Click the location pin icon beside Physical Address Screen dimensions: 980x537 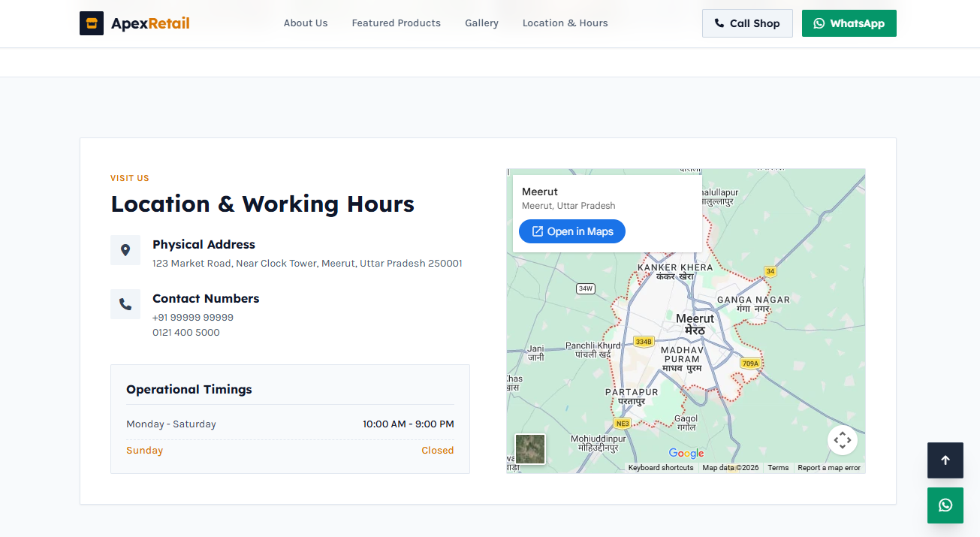pyautogui.click(x=125, y=250)
